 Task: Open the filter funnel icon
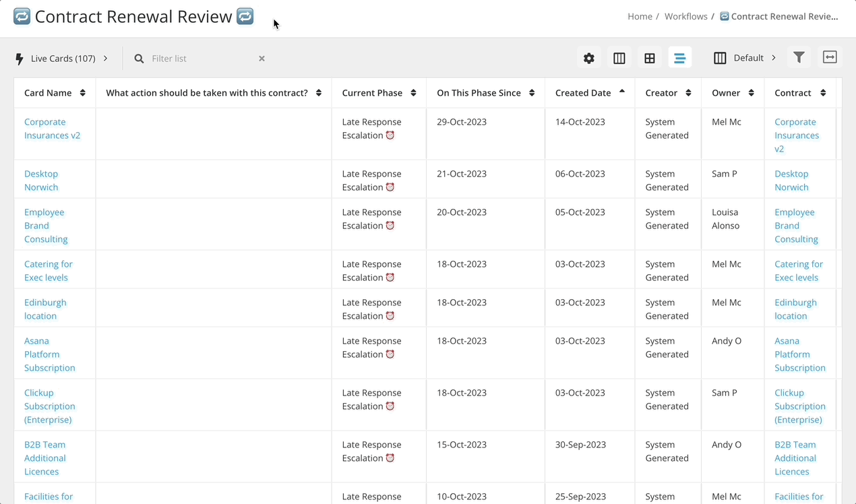tap(799, 57)
